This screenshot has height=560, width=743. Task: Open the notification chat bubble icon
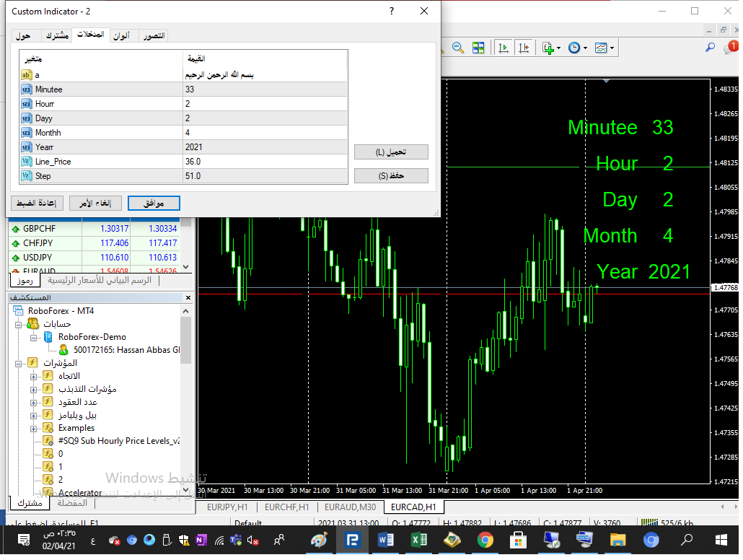point(730,48)
